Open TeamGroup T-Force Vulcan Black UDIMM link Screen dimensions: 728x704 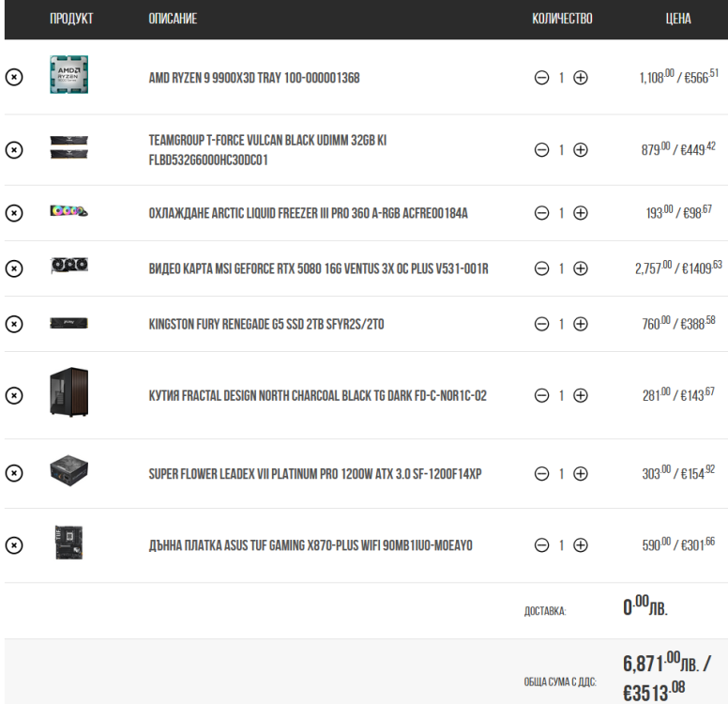tap(267, 150)
